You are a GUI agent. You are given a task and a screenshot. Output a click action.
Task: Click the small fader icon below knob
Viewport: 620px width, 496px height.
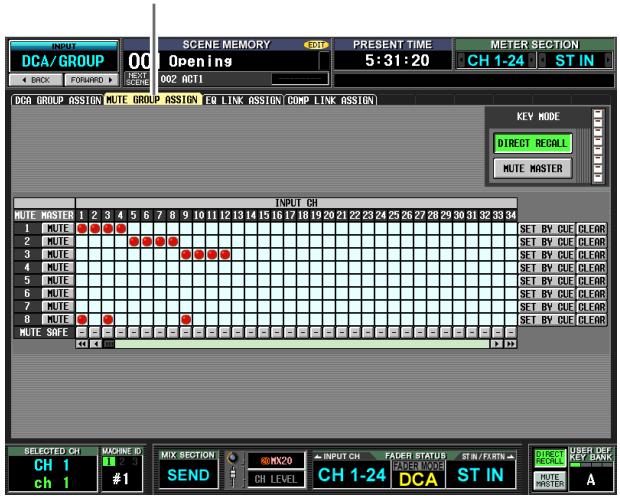233,476
